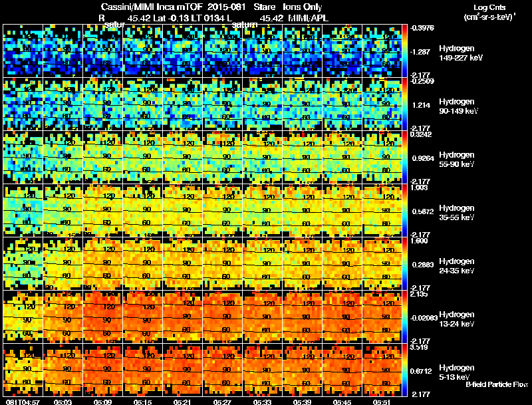Click the 0.9264 colorbar value
This screenshot has height=405, width=532.
tap(423, 158)
